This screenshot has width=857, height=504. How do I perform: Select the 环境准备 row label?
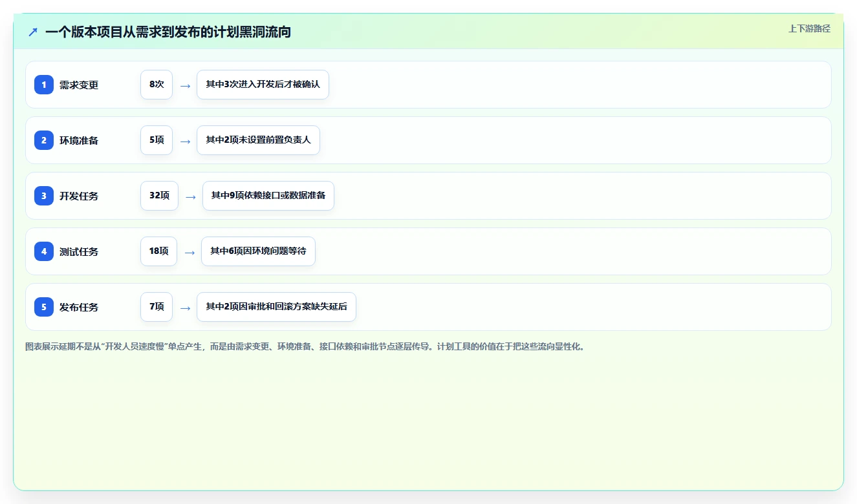pyautogui.click(x=79, y=140)
